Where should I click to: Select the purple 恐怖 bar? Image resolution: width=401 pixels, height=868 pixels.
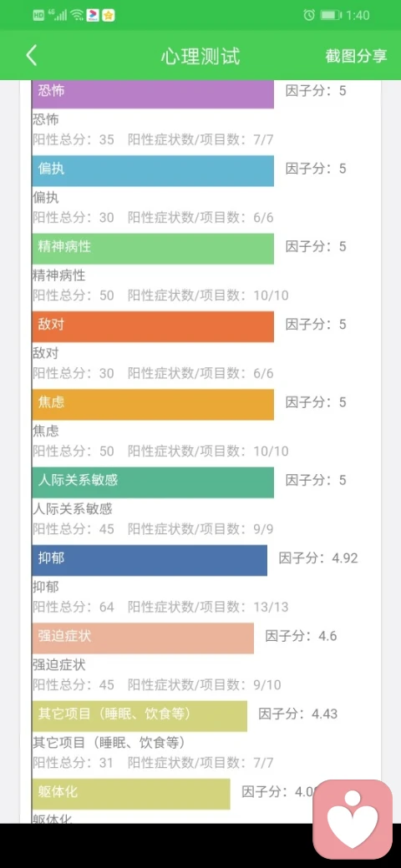[153, 93]
